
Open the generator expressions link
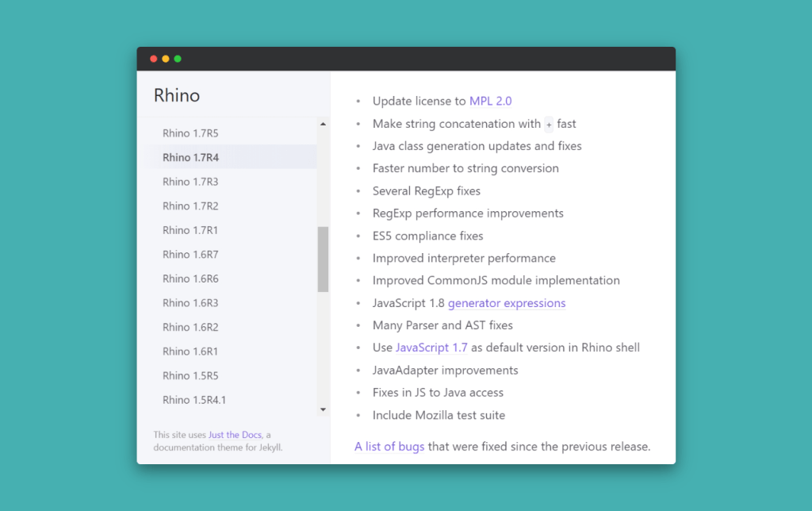point(507,303)
